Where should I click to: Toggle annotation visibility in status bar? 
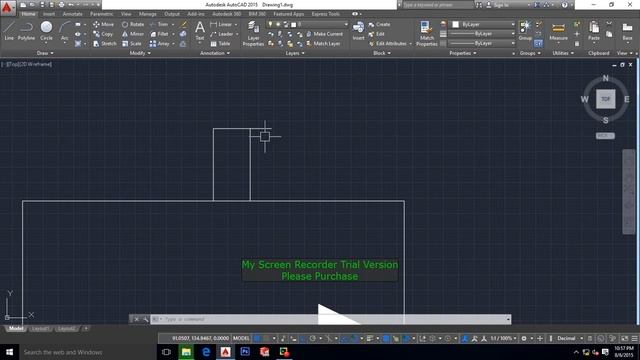pos(465,338)
